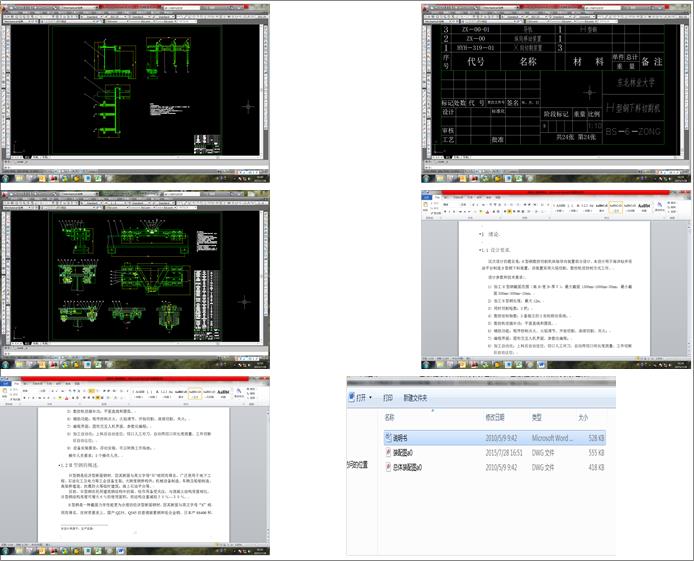Select the 说明书 Word document icon
The height and width of the screenshot is (561, 694).
point(388,438)
